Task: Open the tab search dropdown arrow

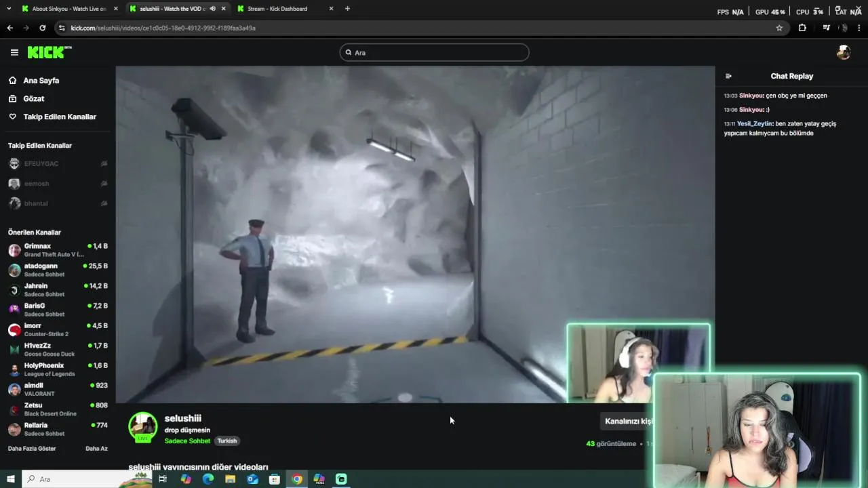Action: pyautogui.click(x=9, y=9)
